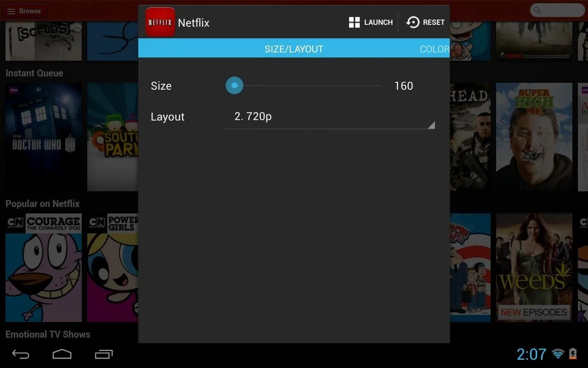Tap the battery status icon

573,354
